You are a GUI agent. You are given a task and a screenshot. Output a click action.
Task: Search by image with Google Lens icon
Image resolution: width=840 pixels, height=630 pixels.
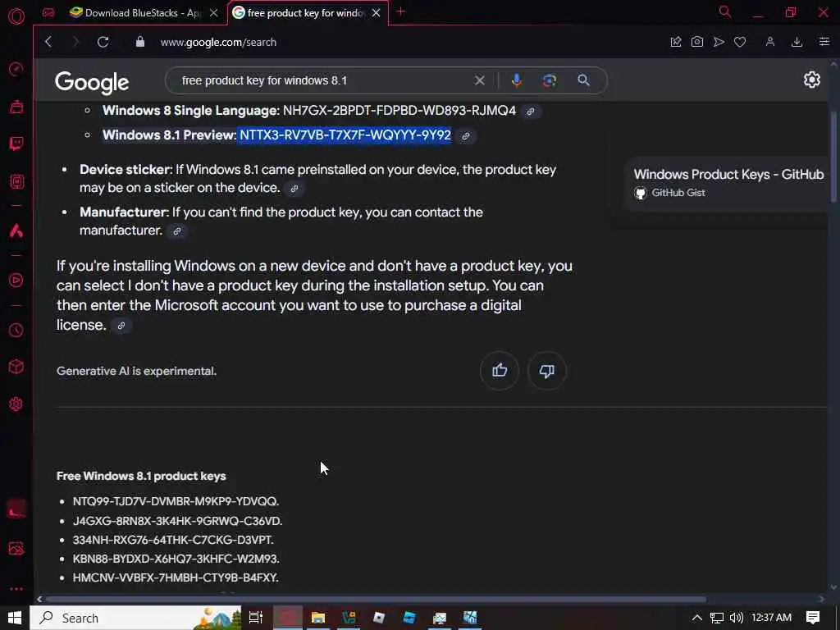(x=549, y=80)
